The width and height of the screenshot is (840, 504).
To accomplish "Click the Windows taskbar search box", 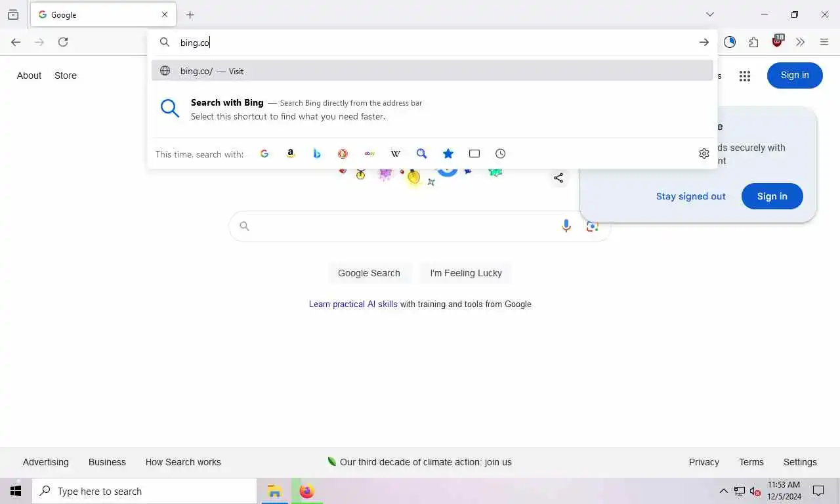I will click(144, 491).
